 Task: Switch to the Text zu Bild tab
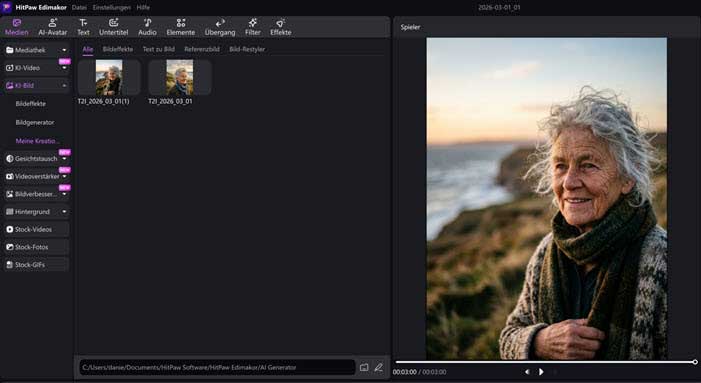click(159, 49)
